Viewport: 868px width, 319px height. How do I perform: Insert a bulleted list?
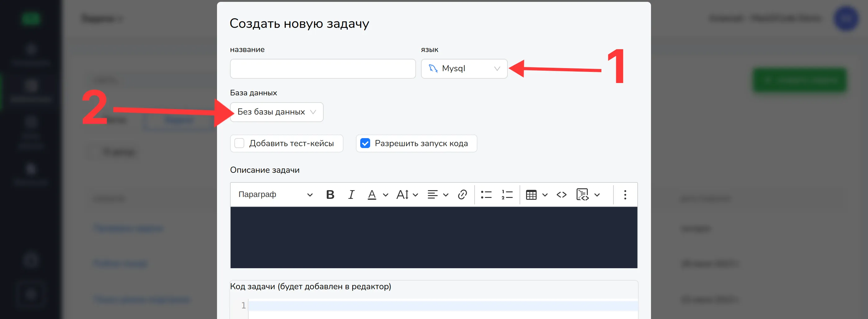pos(486,194)
